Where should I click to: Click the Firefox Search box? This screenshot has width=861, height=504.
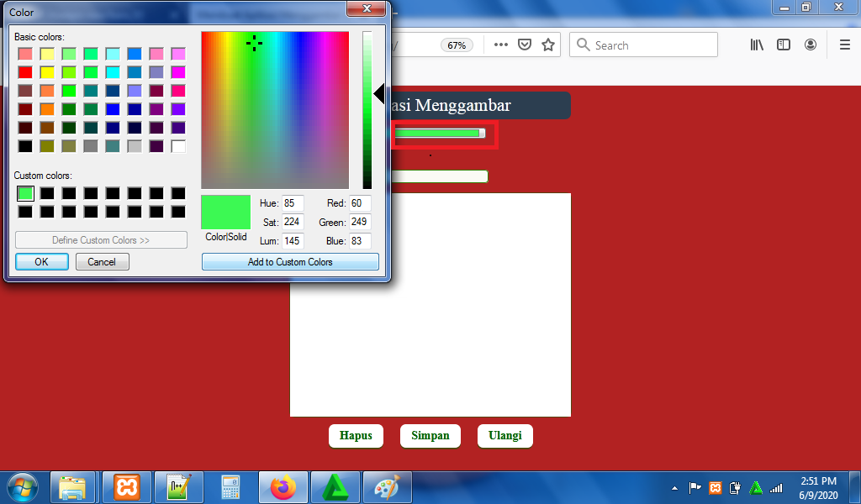[643, 45]
